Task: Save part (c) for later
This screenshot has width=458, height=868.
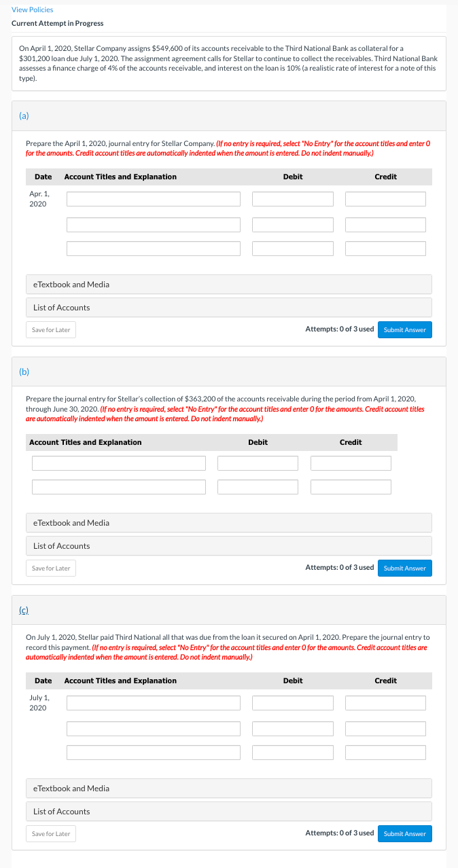Action: point(50,833)
